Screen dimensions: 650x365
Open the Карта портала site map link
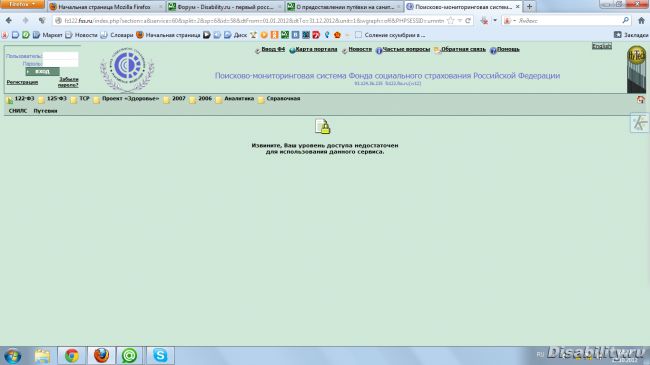pyautogui.click(x=316, y=49)
